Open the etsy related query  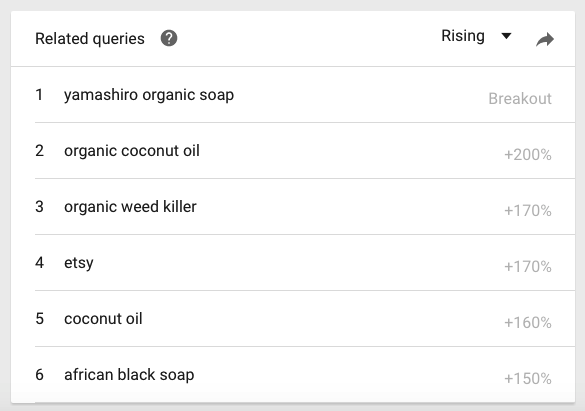tap(79, 263)
